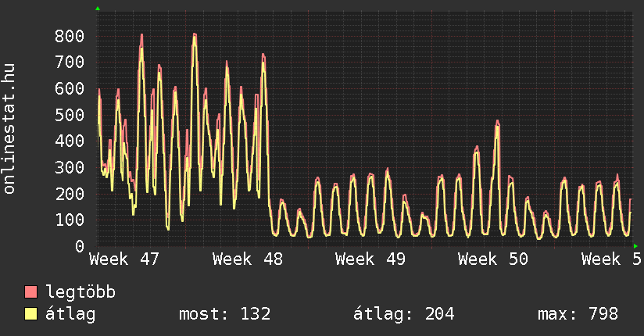Click the green arrow at x-axis right end
The image size is (644, 336).
[636, 245]
